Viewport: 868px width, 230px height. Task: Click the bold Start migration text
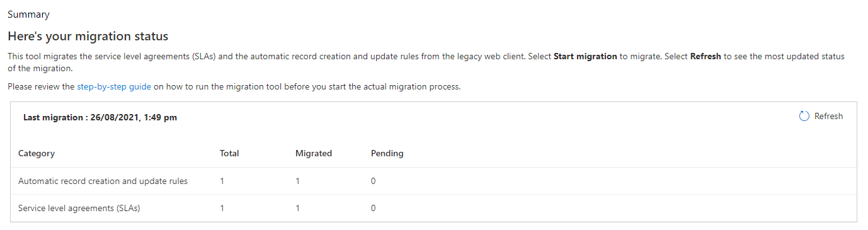585,56
